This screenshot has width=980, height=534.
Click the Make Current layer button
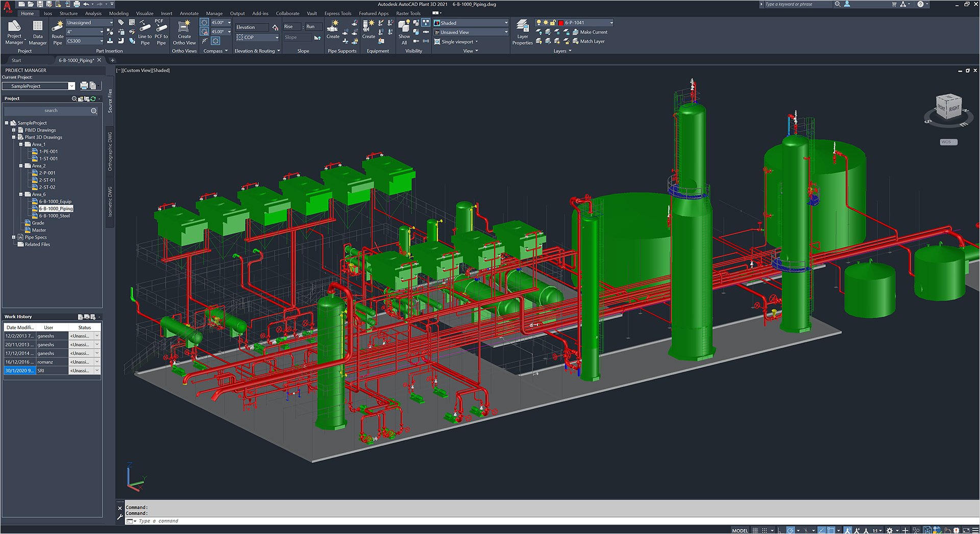coord(592,32)
